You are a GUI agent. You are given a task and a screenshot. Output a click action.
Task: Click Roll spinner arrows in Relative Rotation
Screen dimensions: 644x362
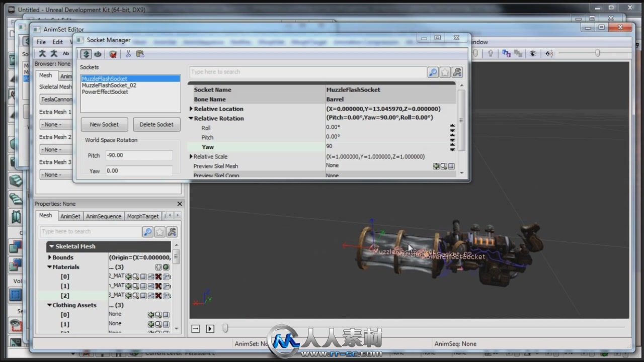(453, 128)
